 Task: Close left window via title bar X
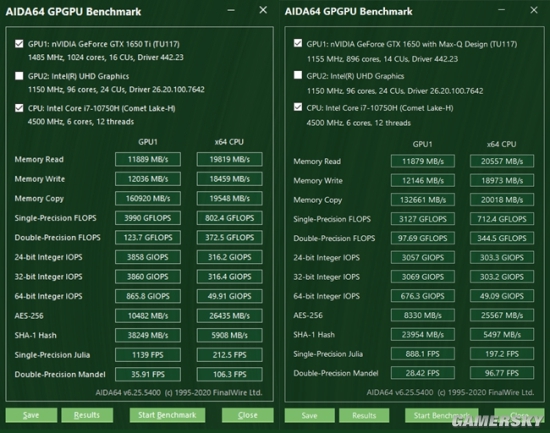pyautogui.click(x=263, y=10)
